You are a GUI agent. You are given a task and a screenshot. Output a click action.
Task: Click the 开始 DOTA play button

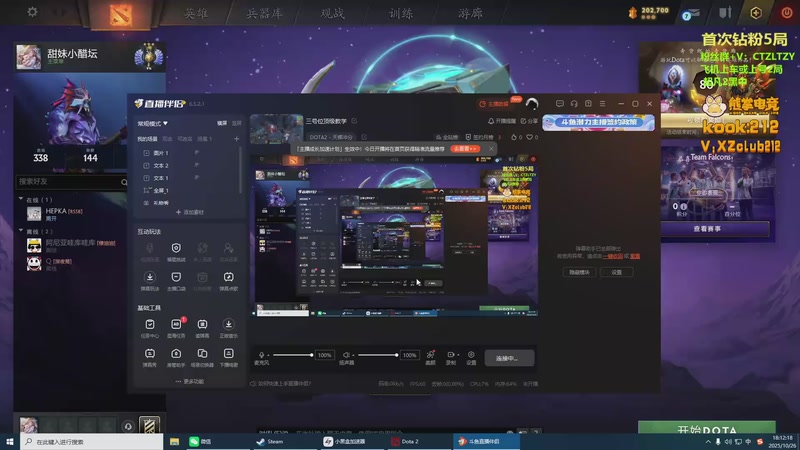pyautogui.click(x=707, y=429)
